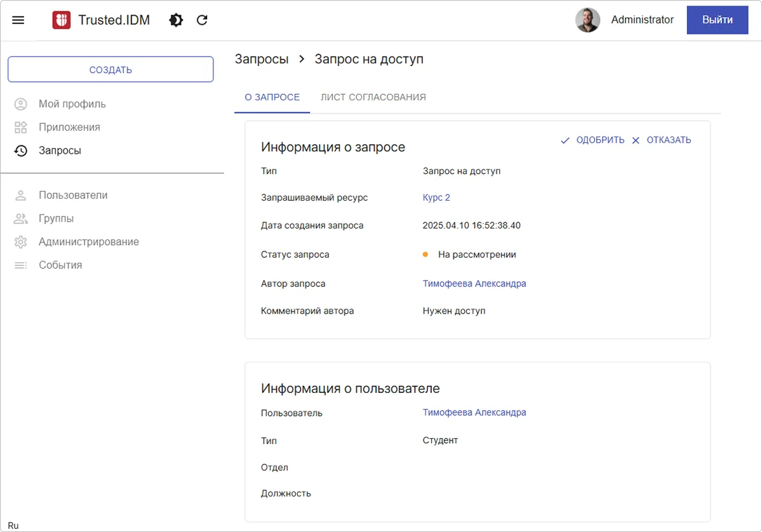The image size is (762, 532).
Task: Open Приложения via its sidebar icon
Action: (20, 127)
